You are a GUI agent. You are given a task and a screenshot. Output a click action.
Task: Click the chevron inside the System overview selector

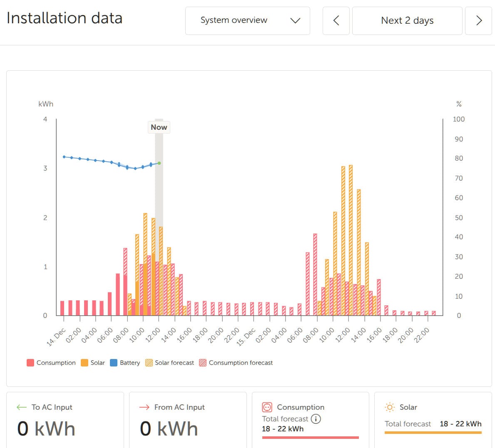(295, 21)
